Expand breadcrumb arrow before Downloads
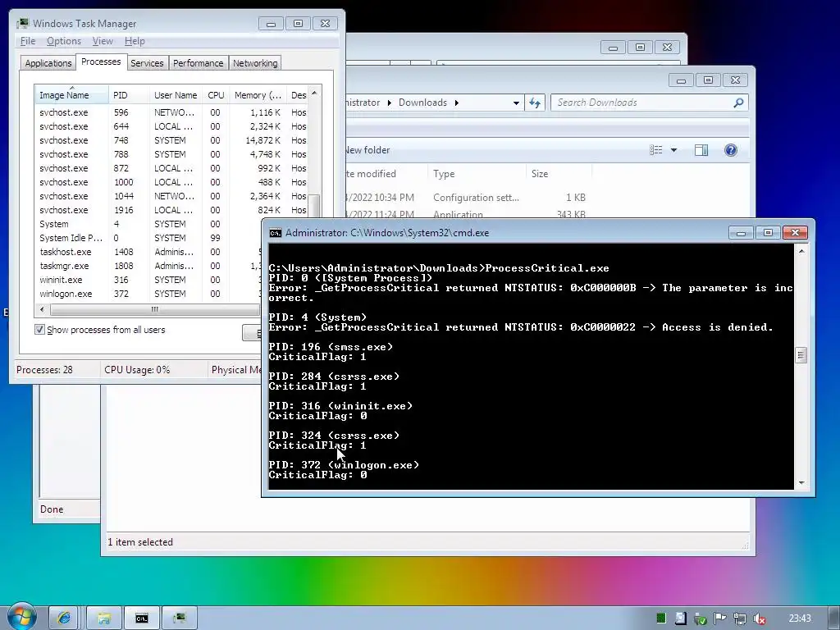Viewport: 840px width, 630px height. point(389,103)
